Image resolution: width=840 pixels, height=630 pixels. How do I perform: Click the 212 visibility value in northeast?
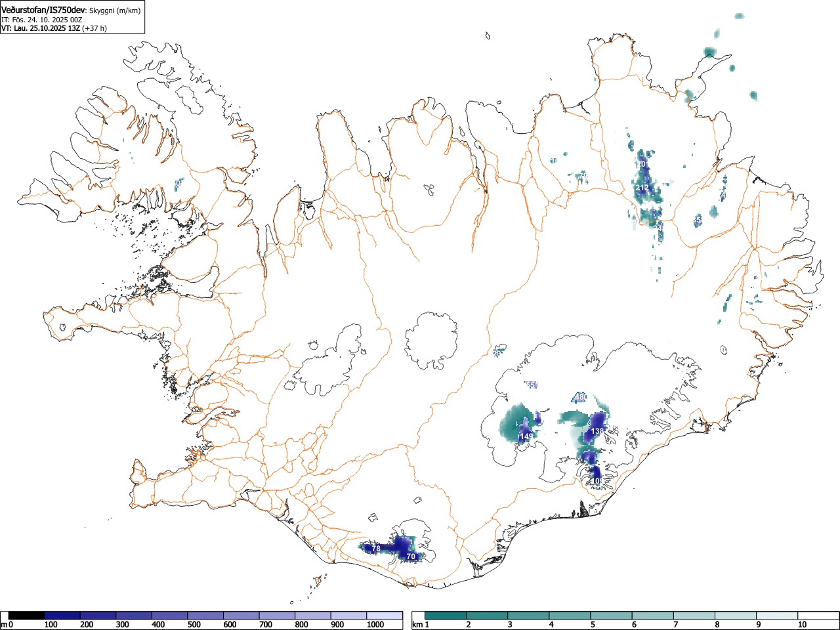(x=642, y=188)
